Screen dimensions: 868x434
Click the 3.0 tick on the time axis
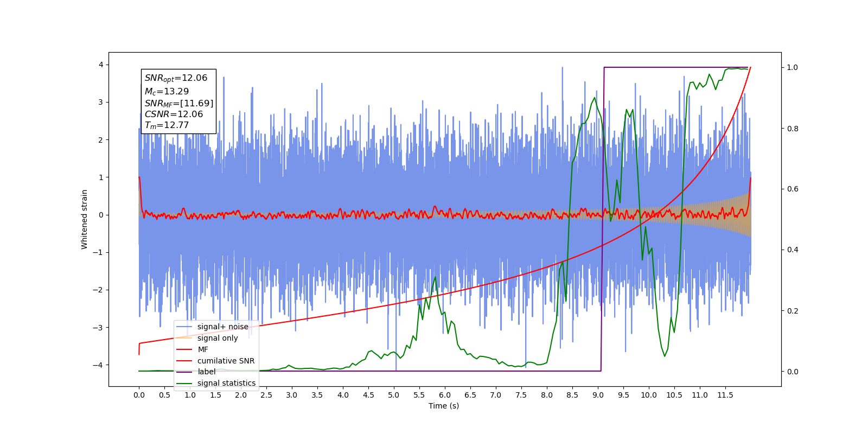(292, 395)
